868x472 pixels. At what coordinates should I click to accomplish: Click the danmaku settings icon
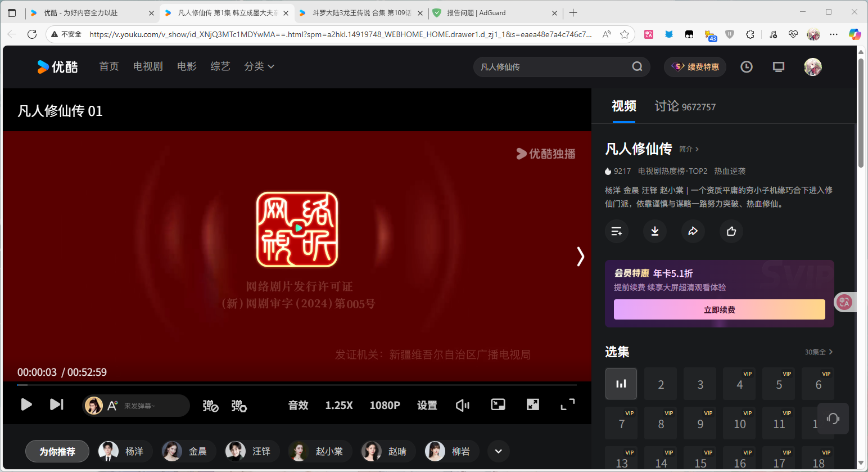click(x=239, y=405)
